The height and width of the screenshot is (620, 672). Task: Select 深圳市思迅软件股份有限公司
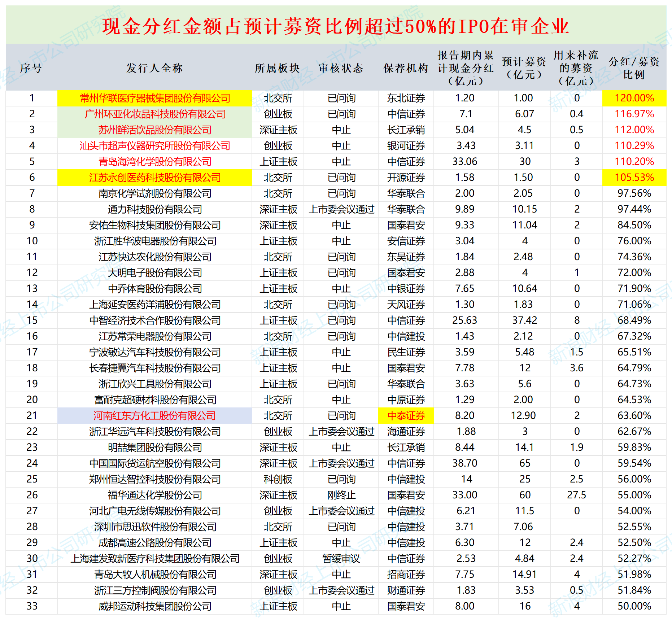(x=155, y=527)
